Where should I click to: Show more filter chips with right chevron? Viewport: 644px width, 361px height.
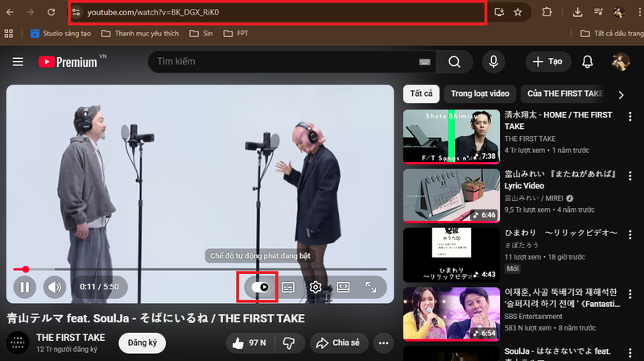pyautogui.click(x=621, y=95)
